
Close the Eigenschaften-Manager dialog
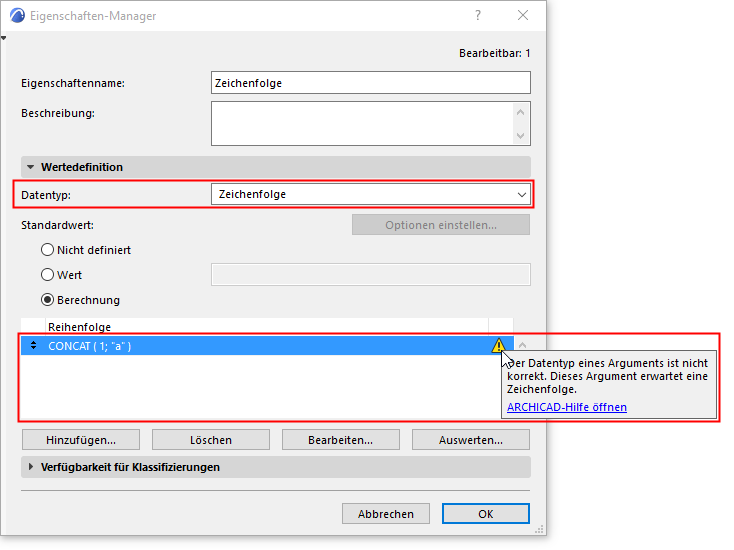(523, 15)
